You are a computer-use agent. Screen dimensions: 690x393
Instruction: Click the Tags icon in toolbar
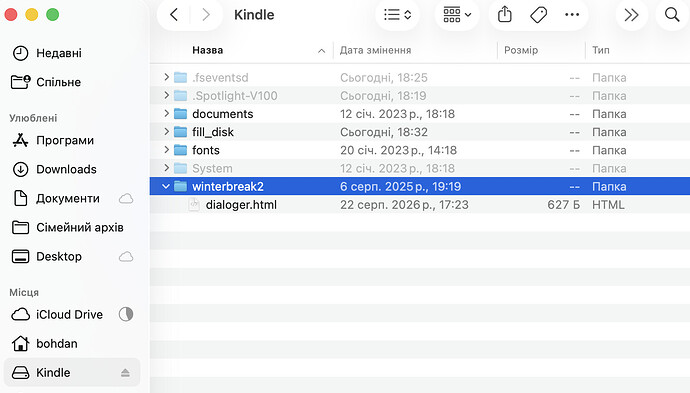538,15
